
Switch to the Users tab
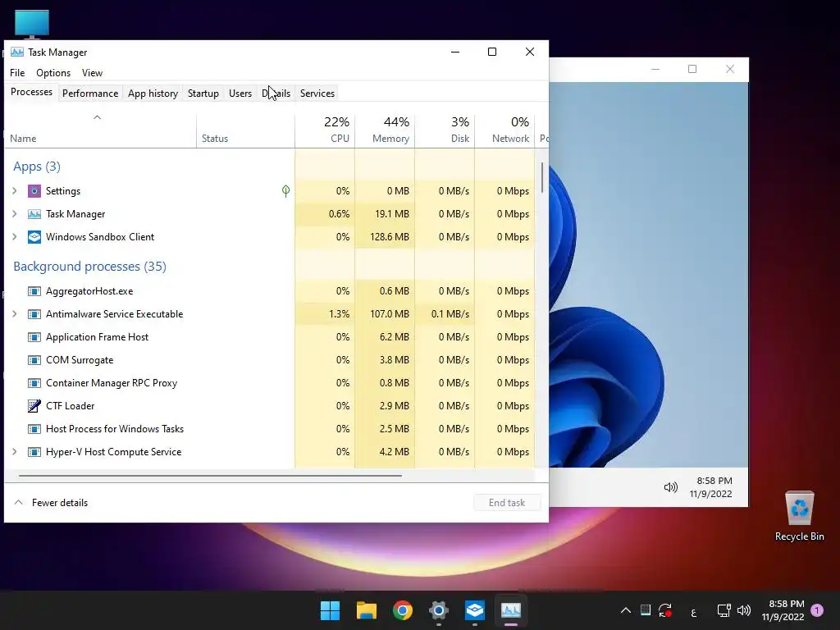[240, 94]
